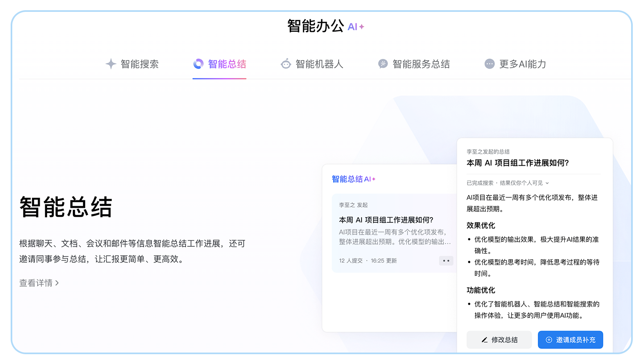Viewport: 643px width, 364px height.
Task: Switch to the 智能机器人 tab
Action: 319,64
